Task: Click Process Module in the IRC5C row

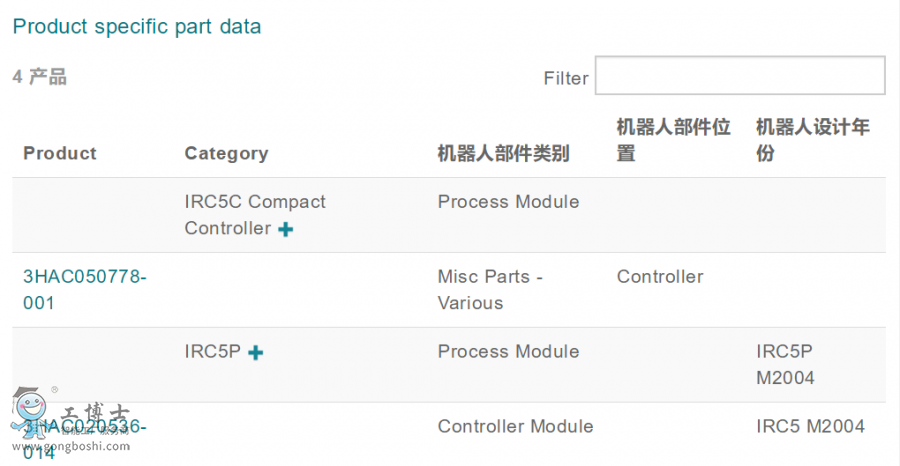Action: [508, 202]
